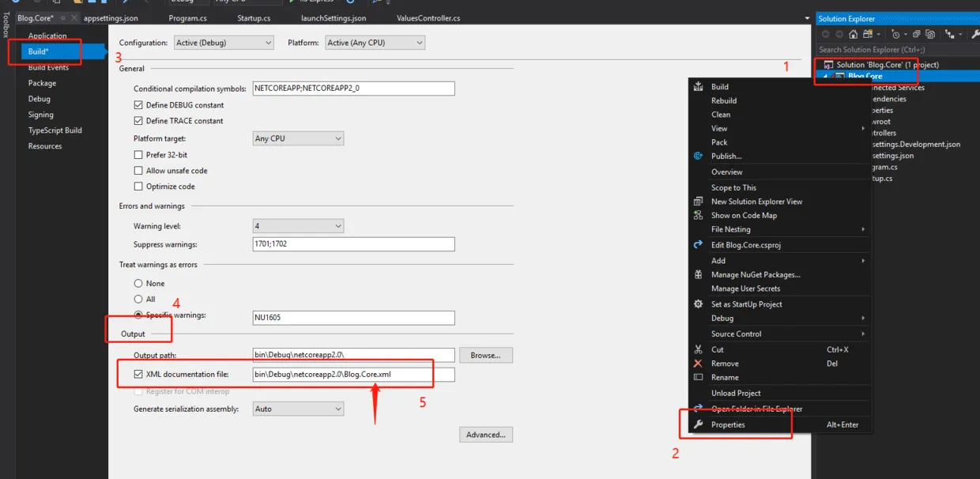This screenshot has width=980, height=479.
Task: Close the Blog.Core* tab with its X
Action: pos(74,18)
